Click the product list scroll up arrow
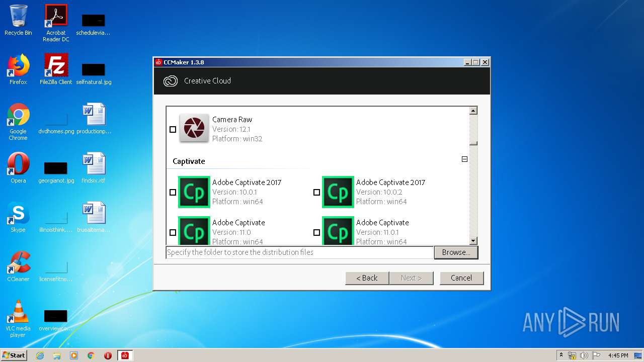The image size is (644, 362). coord(473,111)
